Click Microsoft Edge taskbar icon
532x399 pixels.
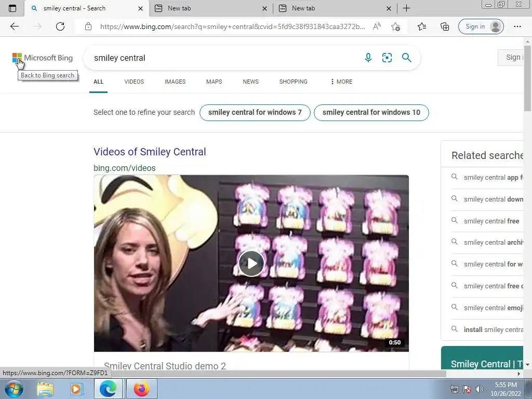(108, 389)
